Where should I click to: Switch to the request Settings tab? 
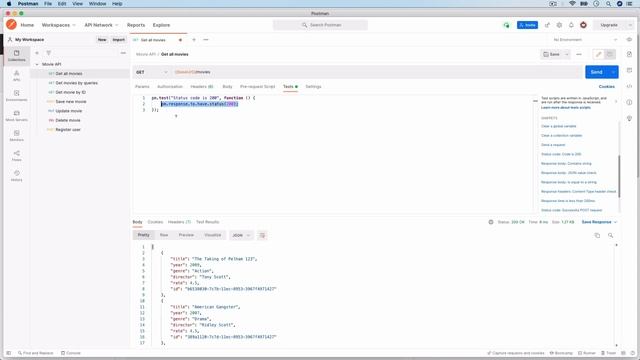(x=313, y=87)
